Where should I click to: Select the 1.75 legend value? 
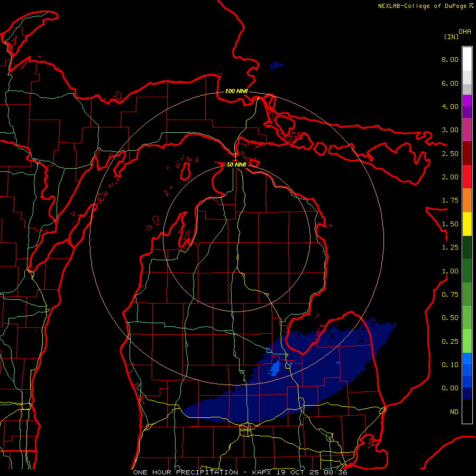point(450,200)
